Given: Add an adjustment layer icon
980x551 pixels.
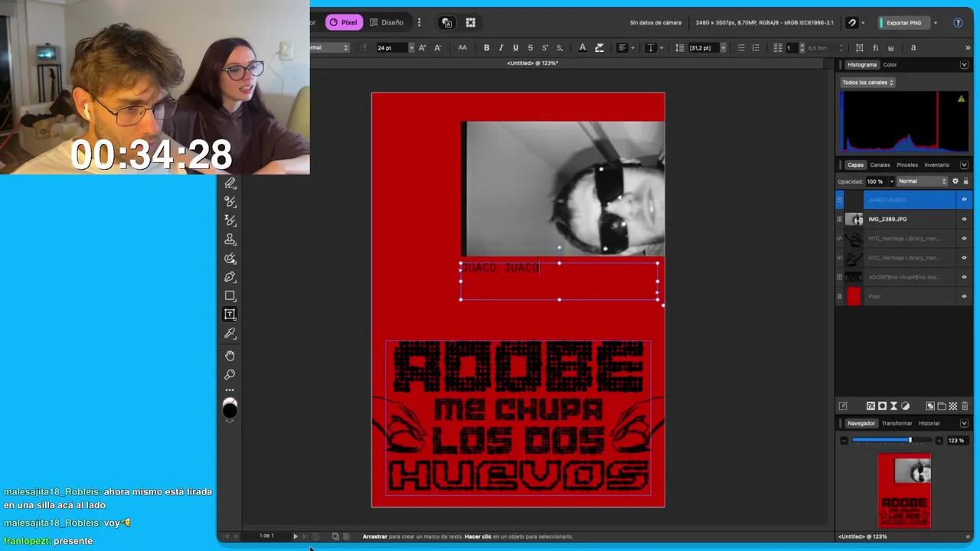Looking at the screenshot, I should pos(905,406).
